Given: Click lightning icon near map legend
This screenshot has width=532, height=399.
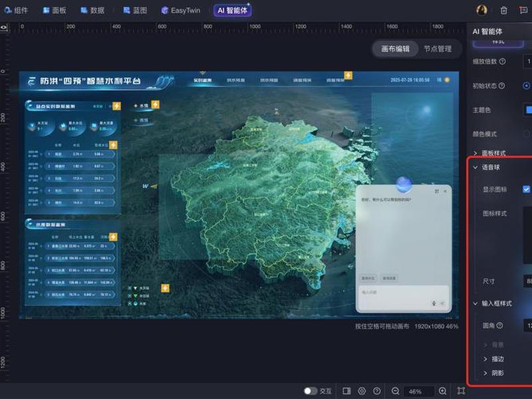Looking at the screenshot, I should tap(165, 288).
